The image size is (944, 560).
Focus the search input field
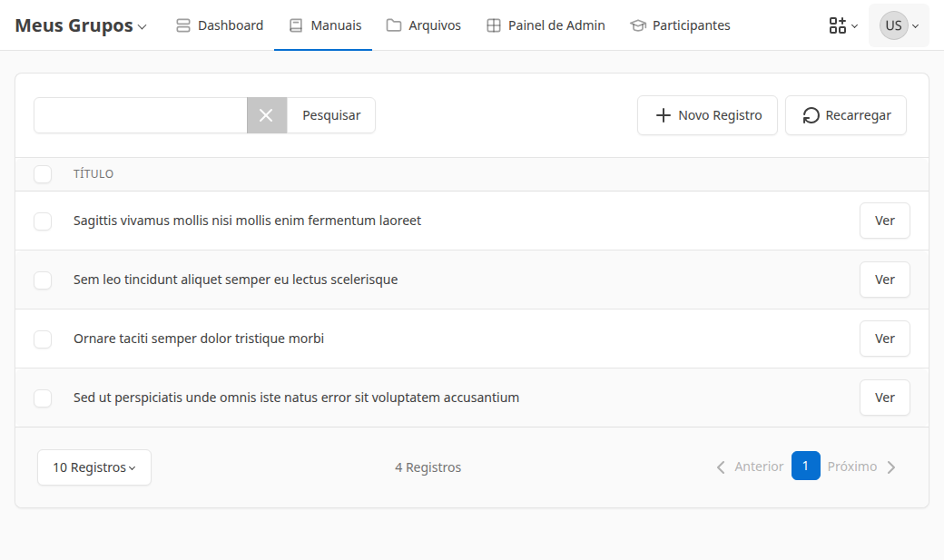click(141, 115)
